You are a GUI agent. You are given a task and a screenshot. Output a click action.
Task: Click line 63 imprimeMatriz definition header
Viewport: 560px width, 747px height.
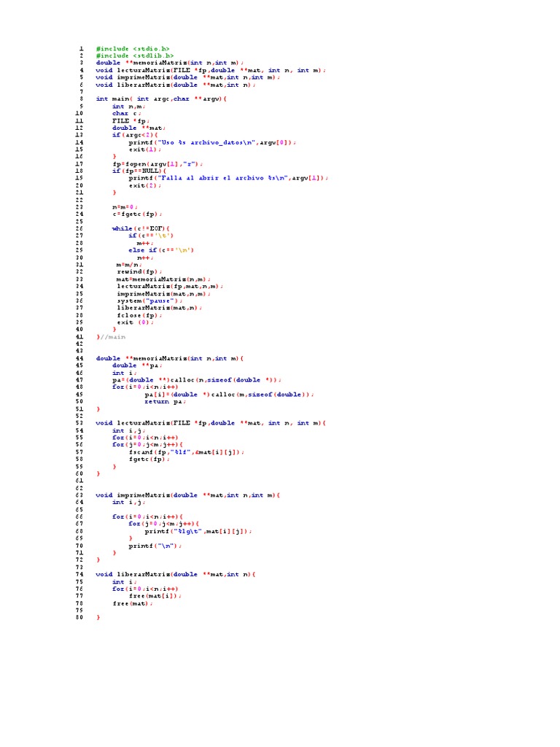click(188, 495)
